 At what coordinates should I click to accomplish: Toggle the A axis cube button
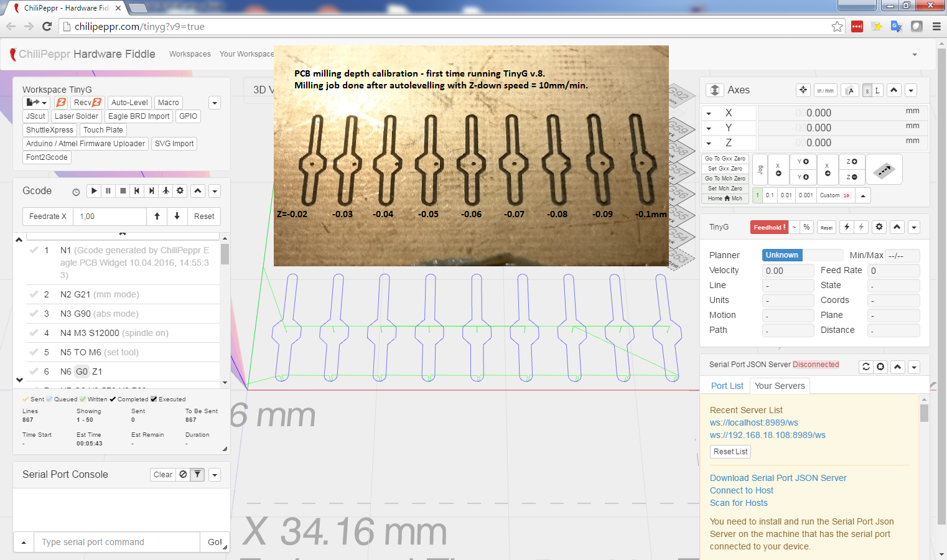pyautogui.click(x=851, y=91)
